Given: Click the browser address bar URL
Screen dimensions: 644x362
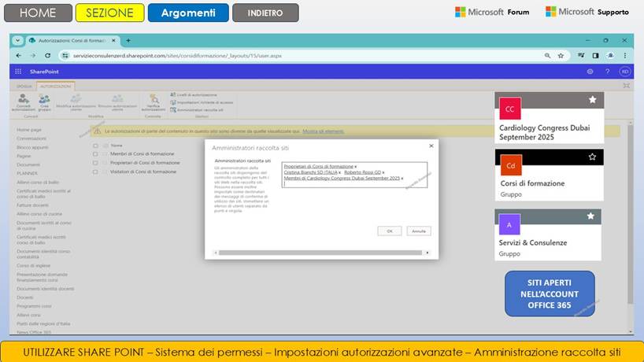Looking at the screenshot, I should point(177,55).
